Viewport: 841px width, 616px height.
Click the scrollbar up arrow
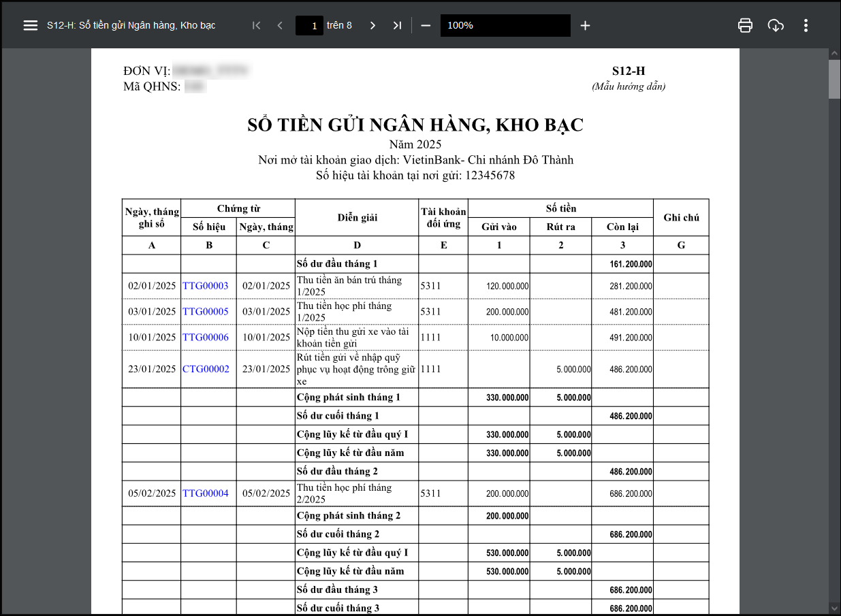point(834,53)
